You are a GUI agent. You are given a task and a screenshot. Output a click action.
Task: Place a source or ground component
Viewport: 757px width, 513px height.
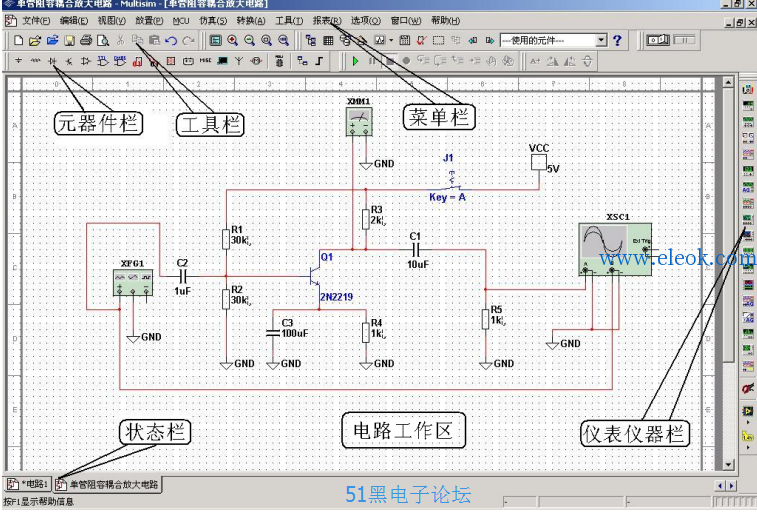pos(18,61)
